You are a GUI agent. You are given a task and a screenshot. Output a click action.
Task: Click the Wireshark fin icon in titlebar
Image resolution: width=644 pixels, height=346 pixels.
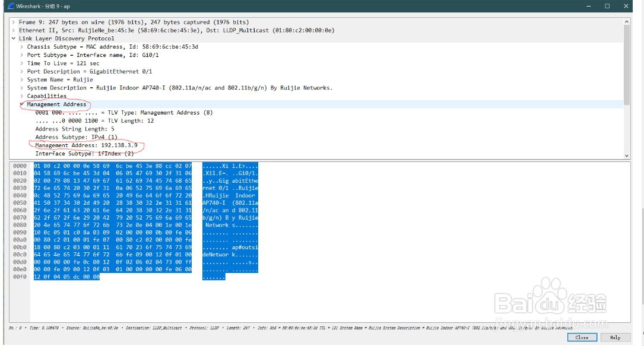11,6
